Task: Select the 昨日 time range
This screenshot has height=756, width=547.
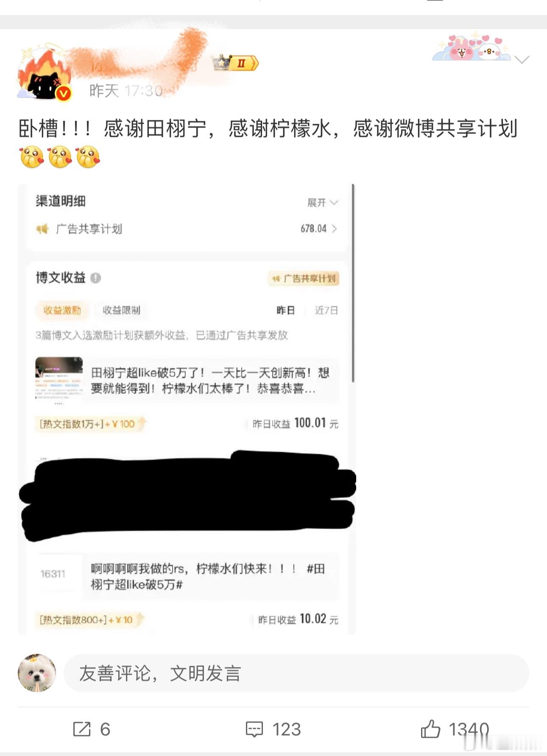Action: point(285,310)
